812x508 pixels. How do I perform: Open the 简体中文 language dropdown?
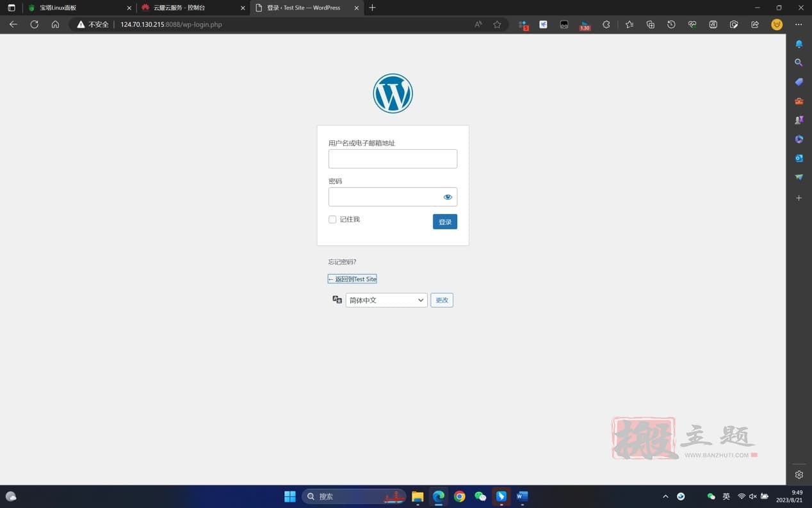386,300
